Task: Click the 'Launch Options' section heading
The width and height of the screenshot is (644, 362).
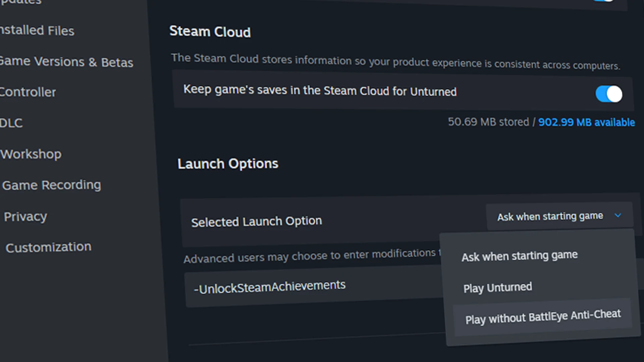Action: tap(228, 164)
